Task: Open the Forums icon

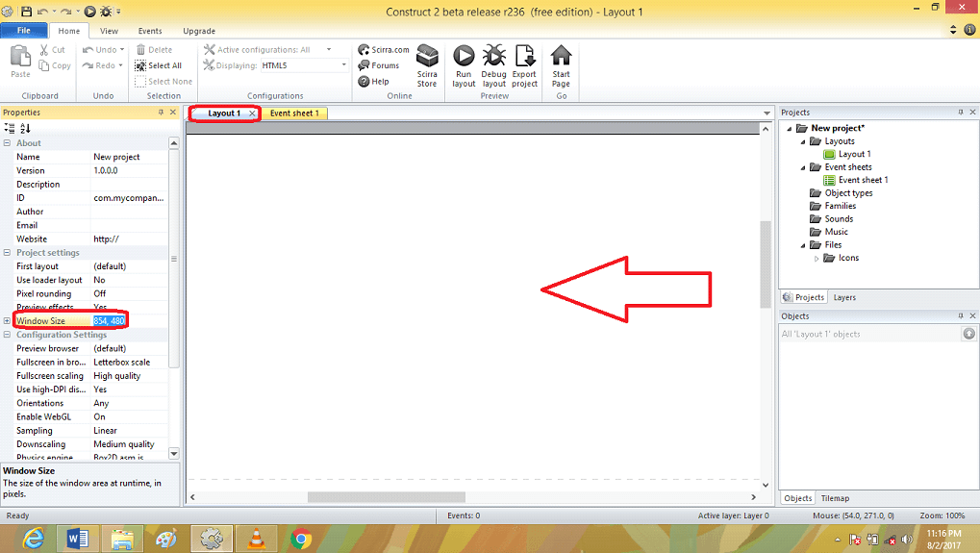Action: click(364, 65)
